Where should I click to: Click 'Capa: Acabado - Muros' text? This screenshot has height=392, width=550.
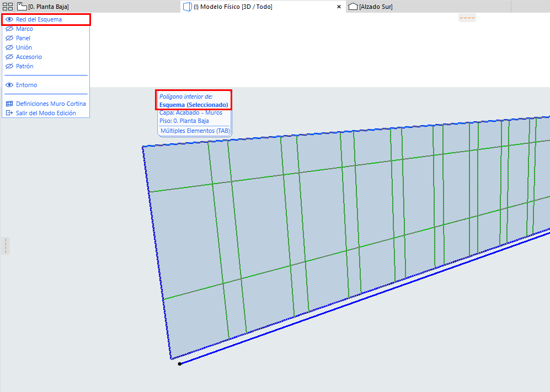[191, 112]
